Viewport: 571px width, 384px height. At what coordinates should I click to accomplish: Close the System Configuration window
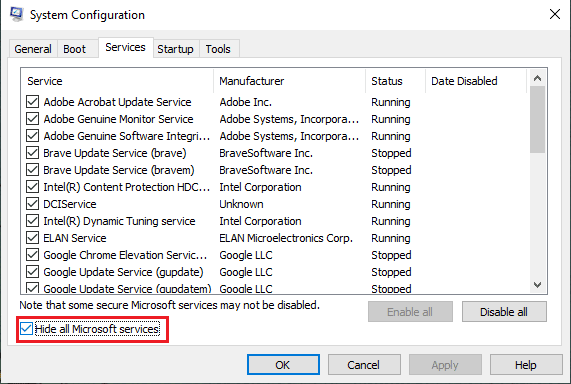click(555, 15)
